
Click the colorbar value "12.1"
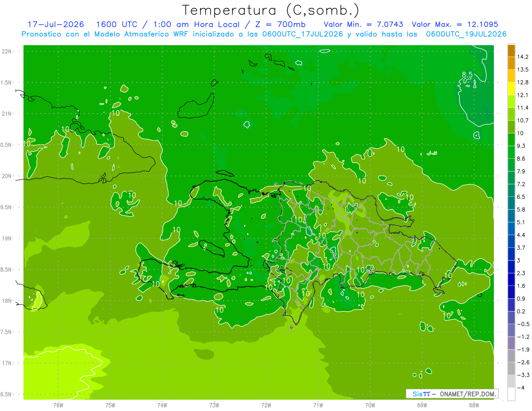pyautogui.click(x=523, y=95)
